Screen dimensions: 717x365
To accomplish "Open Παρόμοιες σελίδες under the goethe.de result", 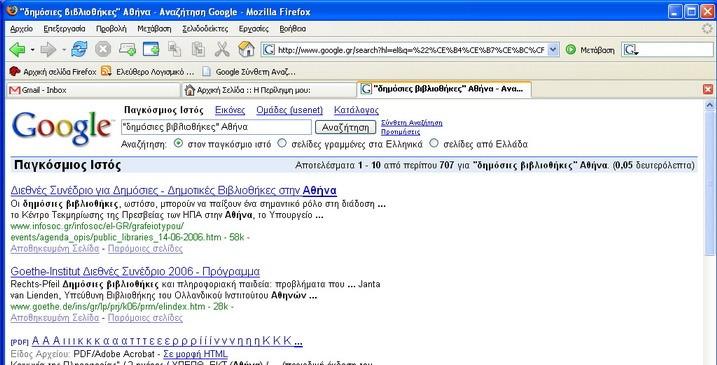I will [x=145, y=317].
